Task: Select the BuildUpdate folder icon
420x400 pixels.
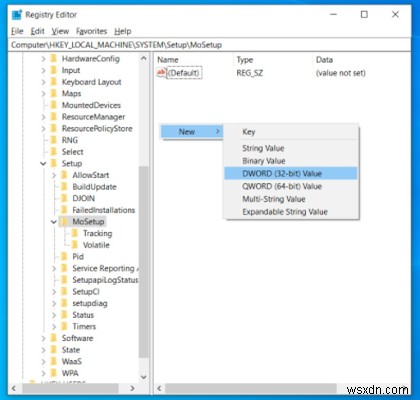Action: (x=64, y=187)
